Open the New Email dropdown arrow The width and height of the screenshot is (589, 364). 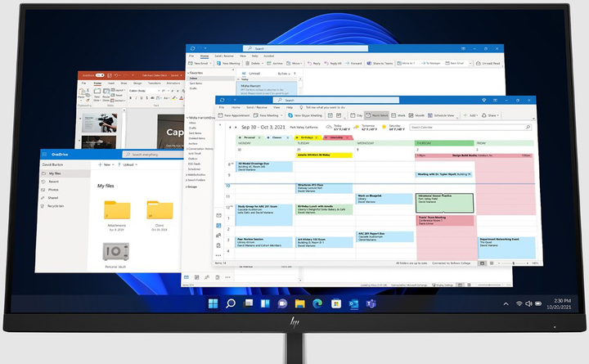211,64
